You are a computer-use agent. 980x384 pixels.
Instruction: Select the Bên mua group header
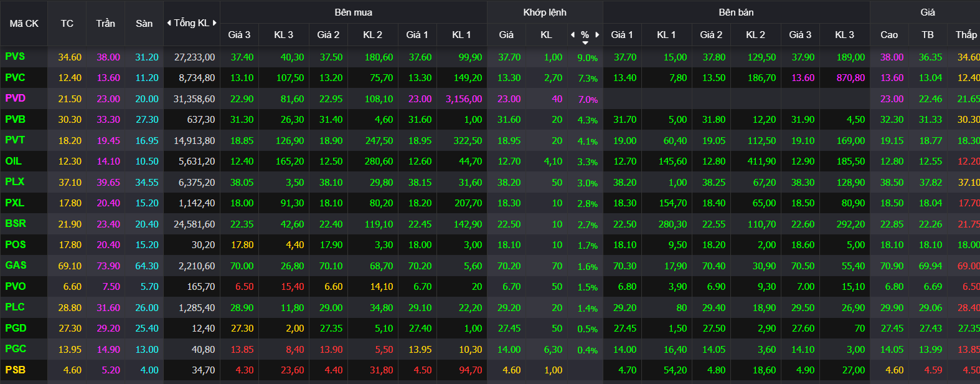354,12
